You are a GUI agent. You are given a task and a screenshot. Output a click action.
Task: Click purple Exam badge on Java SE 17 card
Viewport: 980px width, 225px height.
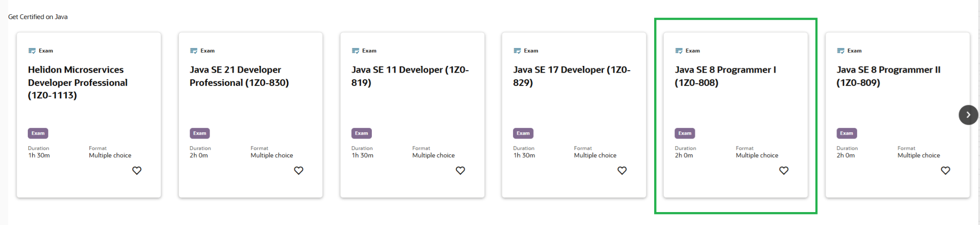(523, 133)
